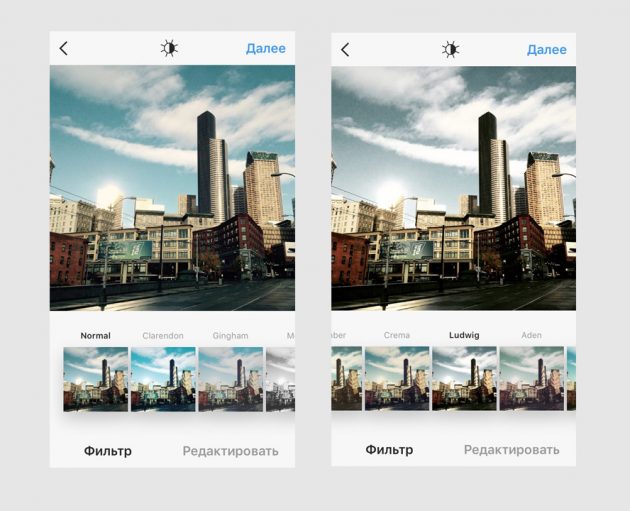The height and width of the screenshot is (511, 630).
Task: Select the Amber filter thumbnail before Crema
Action: pos(347,378)
